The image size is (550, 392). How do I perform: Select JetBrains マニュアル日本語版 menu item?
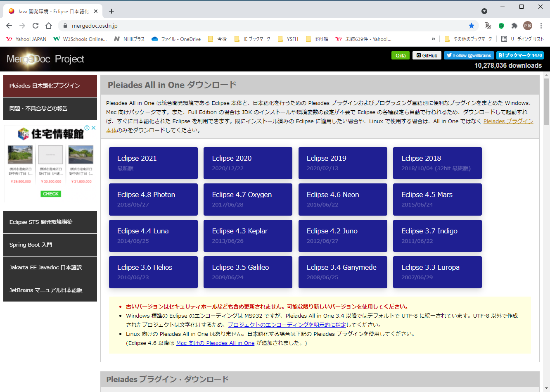pyautogui.click(x=50, y=290)
